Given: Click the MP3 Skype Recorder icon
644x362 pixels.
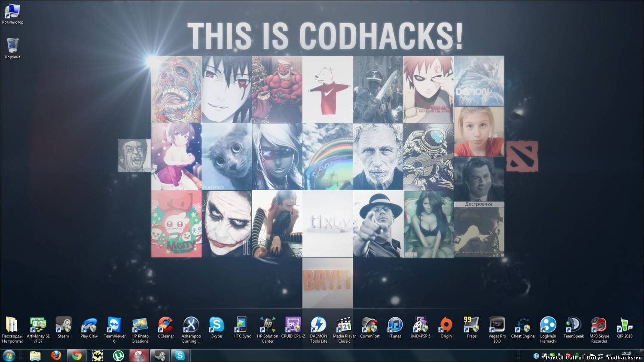Looking at the screenshot, I should tap(599, 330).
